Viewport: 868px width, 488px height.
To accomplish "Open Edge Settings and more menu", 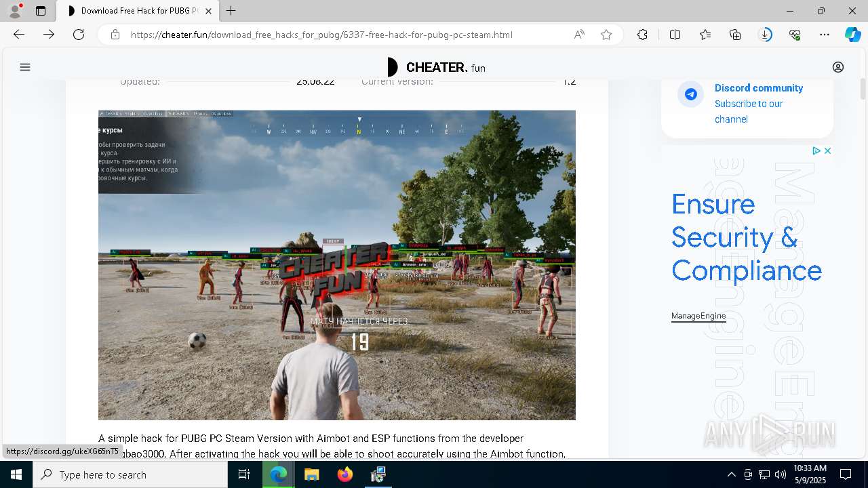I will click(x=825, y=35).
